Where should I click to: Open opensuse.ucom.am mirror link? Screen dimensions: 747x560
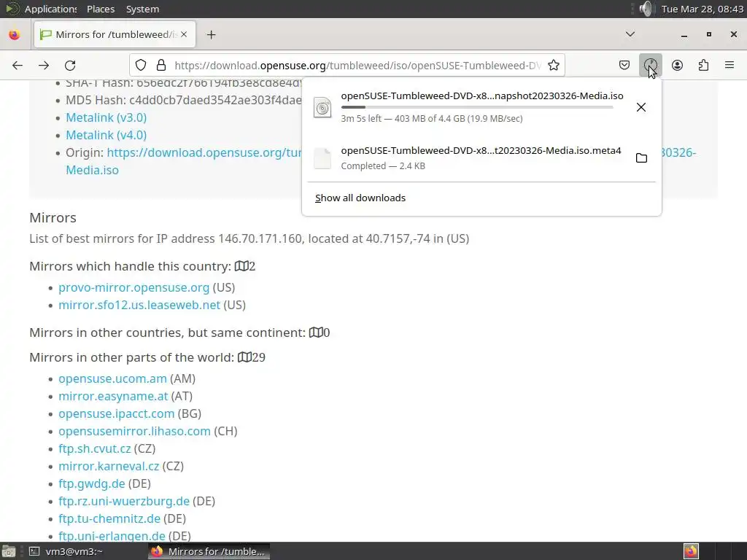click(x=112, y=379)
